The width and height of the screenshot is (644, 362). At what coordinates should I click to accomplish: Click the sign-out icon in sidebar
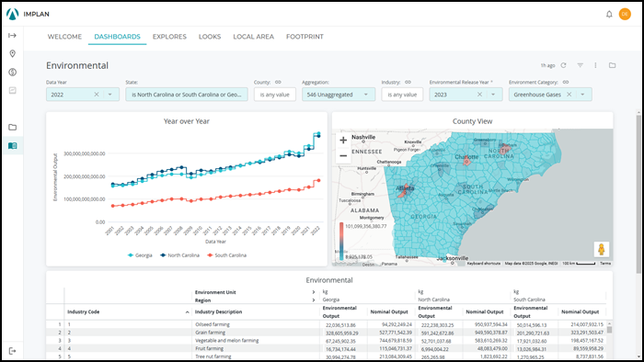pyautogui.click(x=12, y=351)
